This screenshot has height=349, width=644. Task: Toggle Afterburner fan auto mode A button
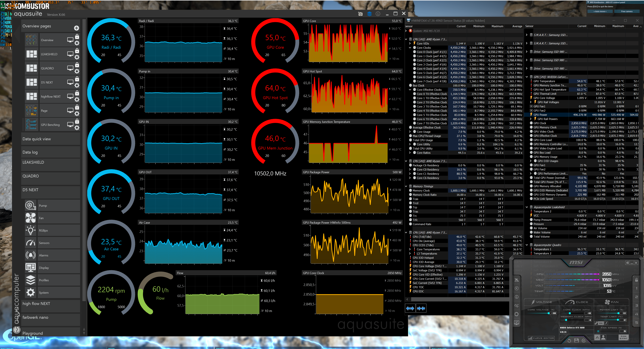(x=597, y=338)
